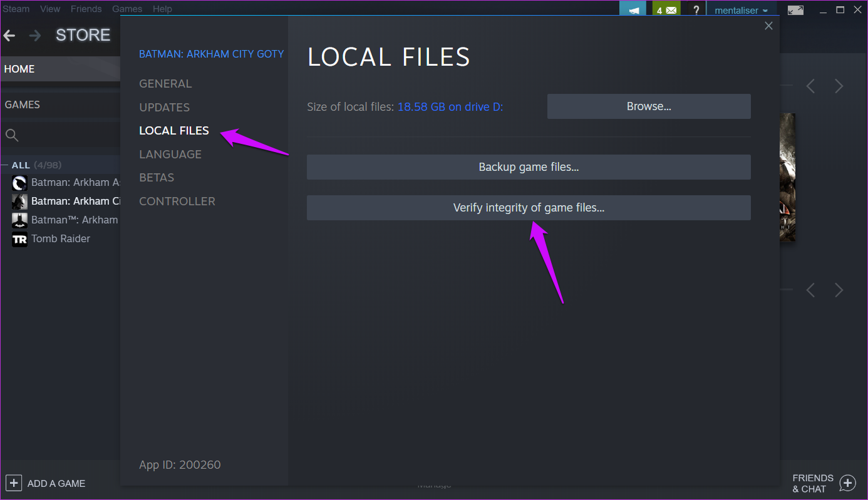Click the upper right carousel chevron
The height and width of the screenshot is (500, 868).
839,86
